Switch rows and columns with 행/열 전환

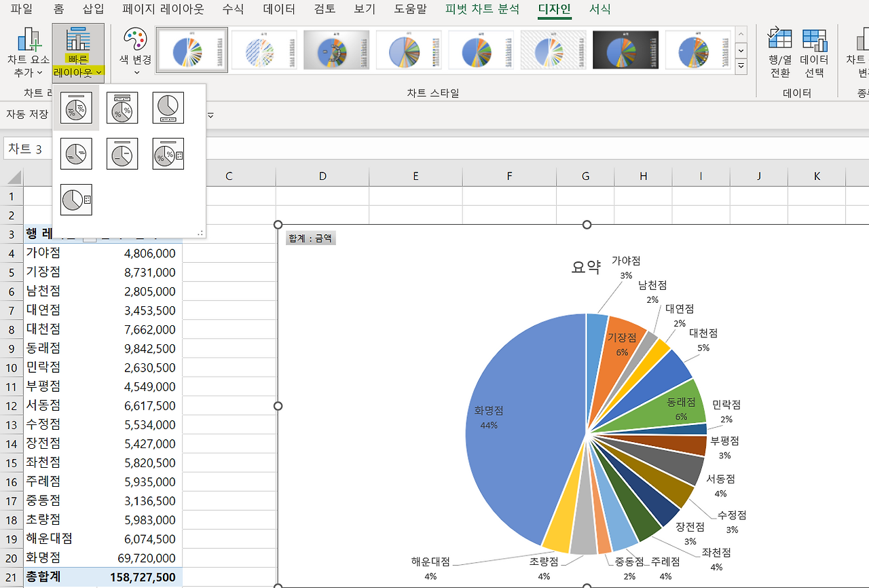click(x=780, y=53)
